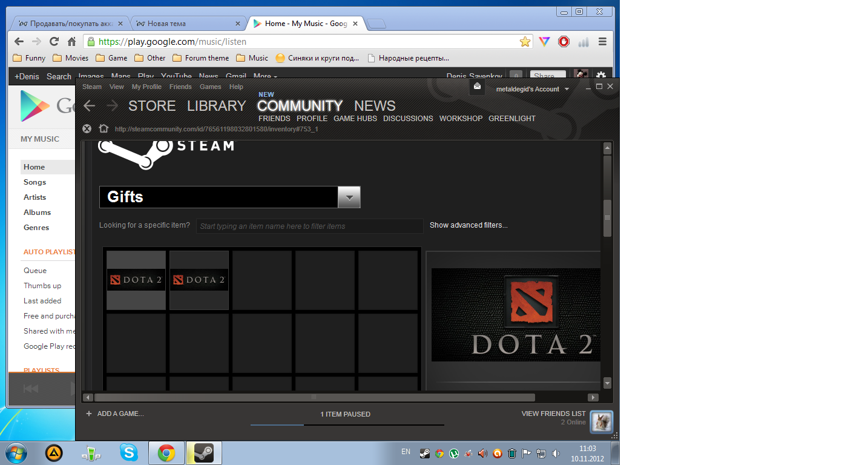Click the Chrome address bar URL

coord(173,42)
